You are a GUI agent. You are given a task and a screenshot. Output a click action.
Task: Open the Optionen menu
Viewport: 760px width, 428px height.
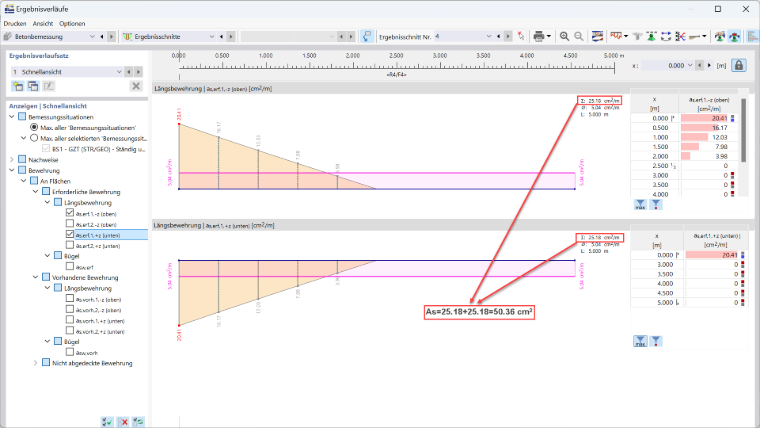point(72,23)
